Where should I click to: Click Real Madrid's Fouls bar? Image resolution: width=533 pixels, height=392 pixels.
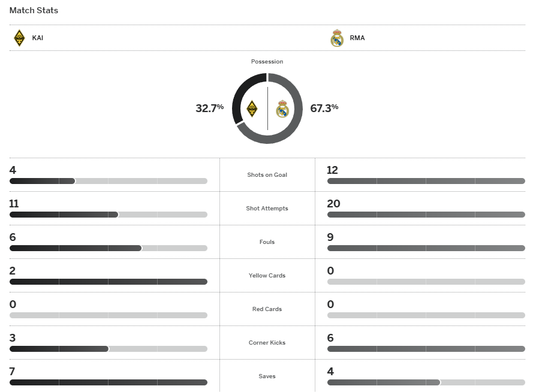coord(426,248)
